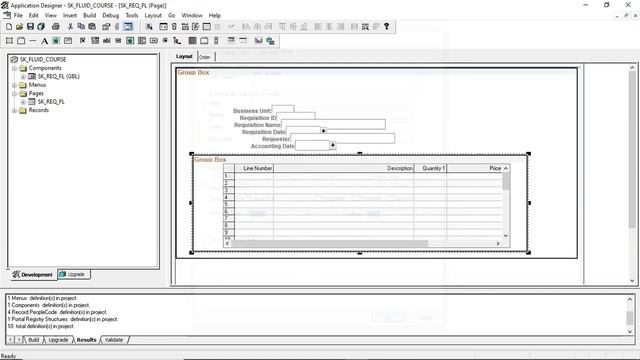Image resolution: width=640 pixels, height=360 pixels.
Task: Select the Frame tool in page toolbar
Action: pyautogui.click(x=9, y=41)
